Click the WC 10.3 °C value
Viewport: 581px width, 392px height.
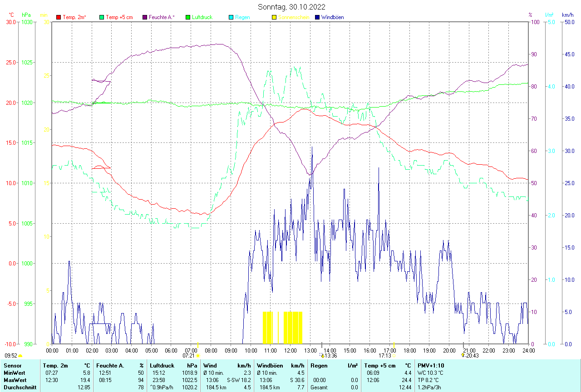pos(431,373)
